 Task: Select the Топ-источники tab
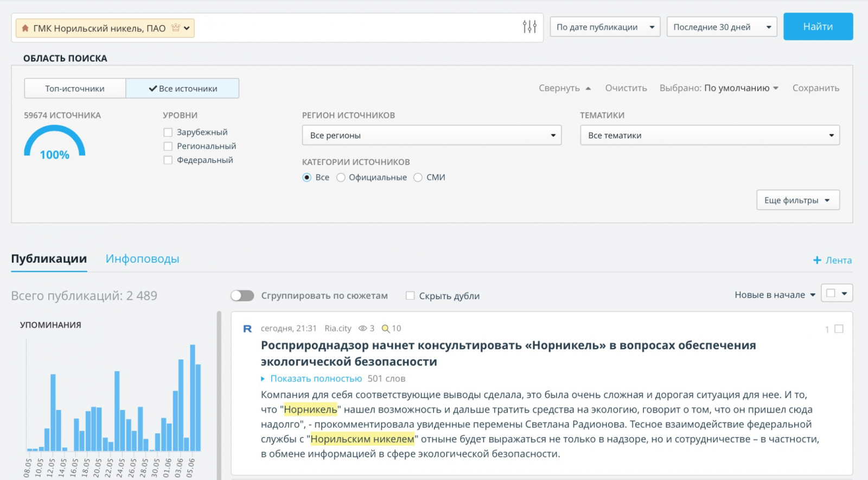click(x=75, y=89)
